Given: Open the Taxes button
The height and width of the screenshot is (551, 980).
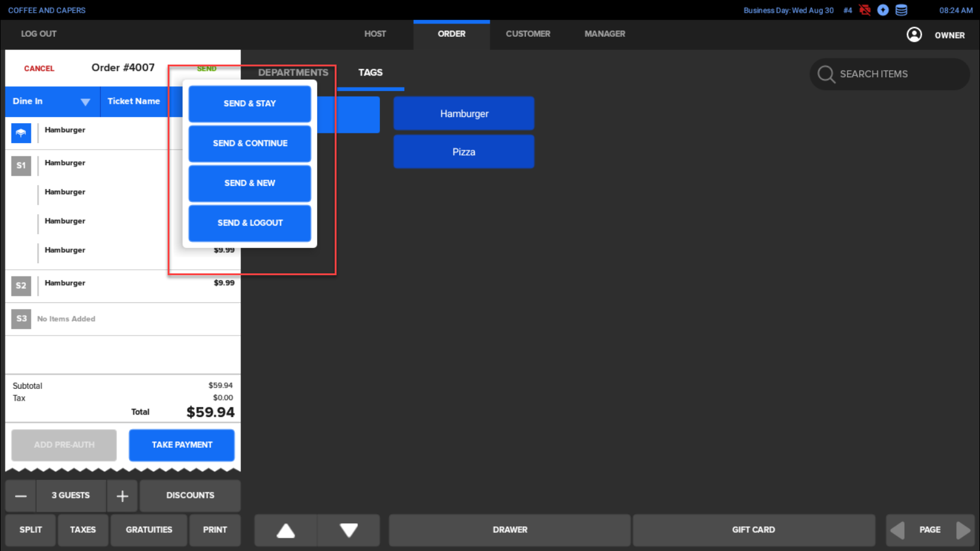Looking at the screenshot, I should (83, 530).
